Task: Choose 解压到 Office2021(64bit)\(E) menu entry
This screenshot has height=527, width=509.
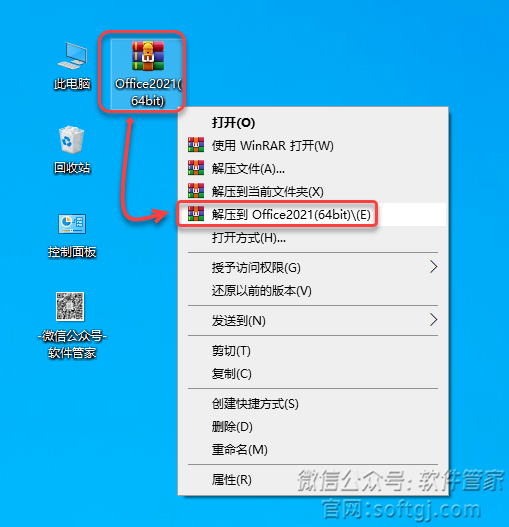Action: pos(313,214)
